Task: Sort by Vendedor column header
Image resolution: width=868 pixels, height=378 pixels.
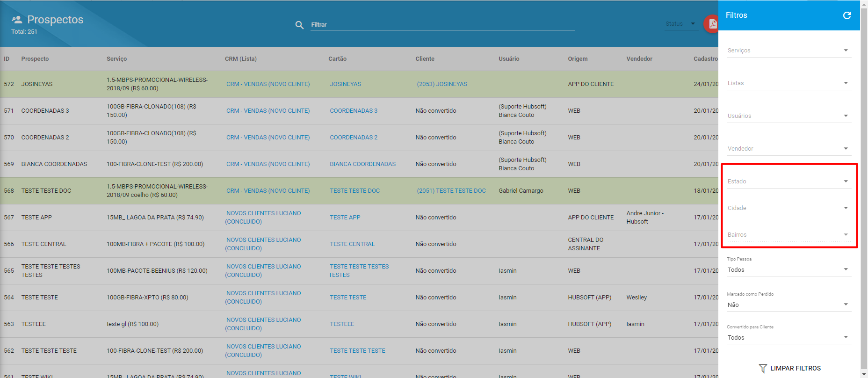Action: tap(639, 59)
